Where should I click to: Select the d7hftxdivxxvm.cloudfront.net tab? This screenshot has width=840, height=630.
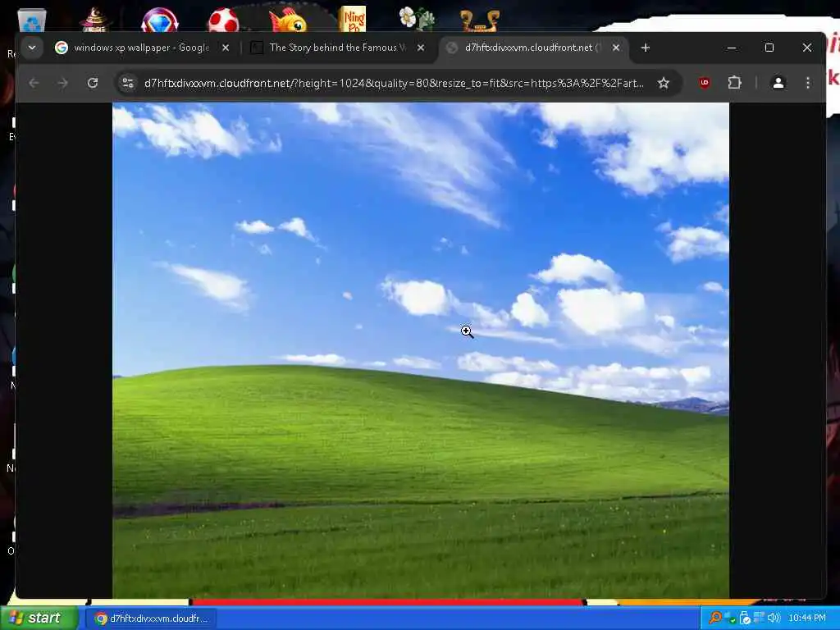point(533,48)
